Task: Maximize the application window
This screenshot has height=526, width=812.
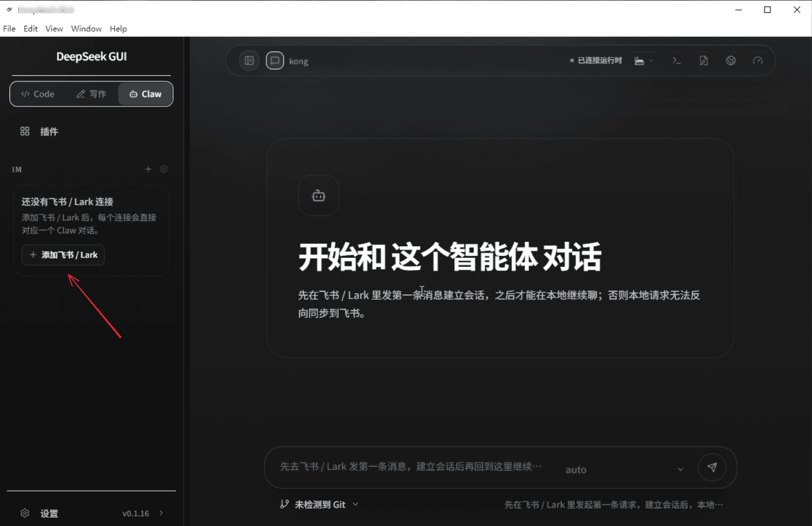Action: (767, 9)
